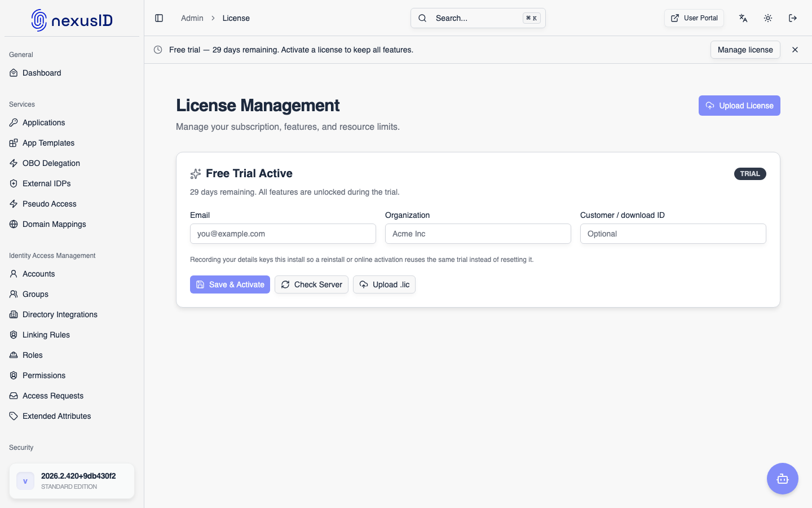This screenshot has height=508, width=812.
Task: Open the Accounts page
Action: [x=72, y=274]
